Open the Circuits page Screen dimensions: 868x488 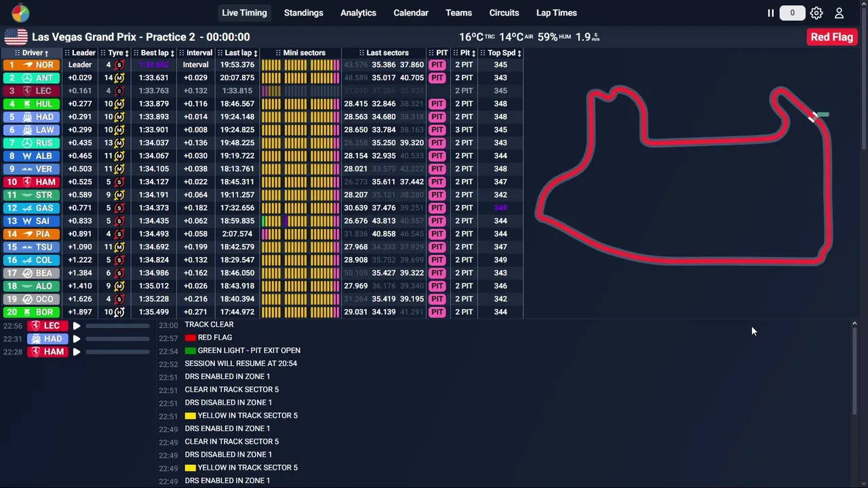504,13
